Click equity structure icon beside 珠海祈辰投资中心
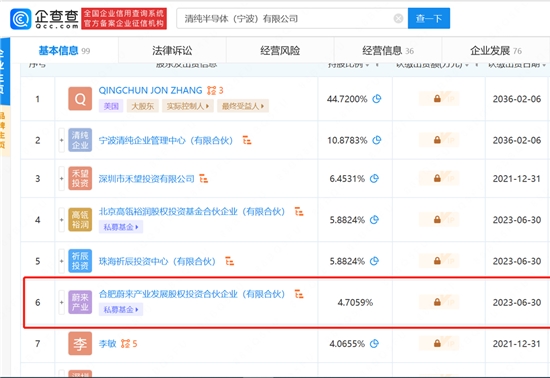The width and height of the screenshot is (550, 378). click(229, 261)
